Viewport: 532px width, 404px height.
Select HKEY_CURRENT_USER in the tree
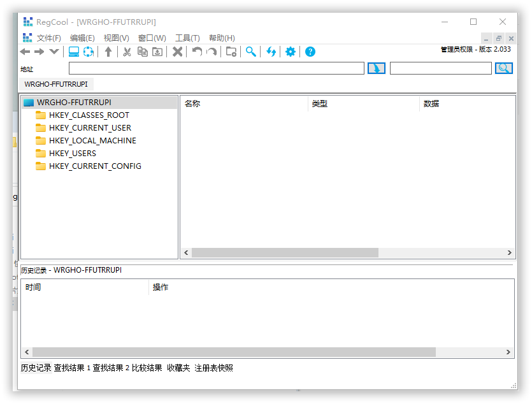pyautogui.click(x=90, y=128)
